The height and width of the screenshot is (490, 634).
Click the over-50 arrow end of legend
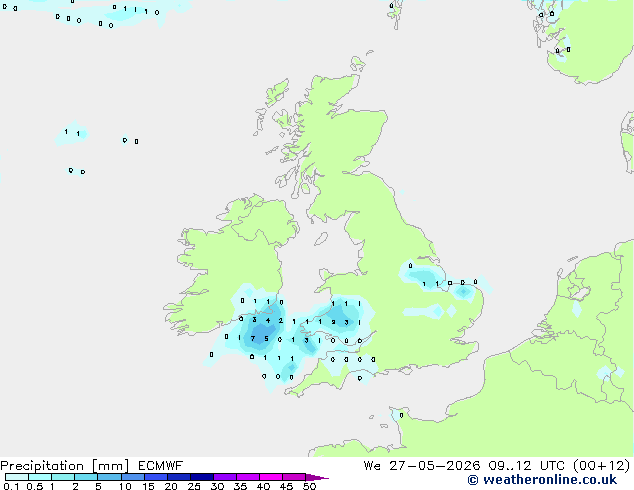(317, 477)
